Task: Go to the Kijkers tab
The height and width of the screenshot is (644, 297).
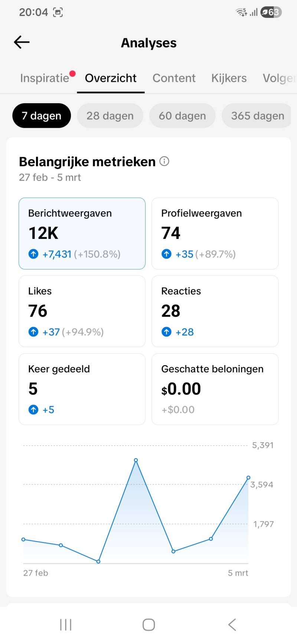Action: point(229,78)
